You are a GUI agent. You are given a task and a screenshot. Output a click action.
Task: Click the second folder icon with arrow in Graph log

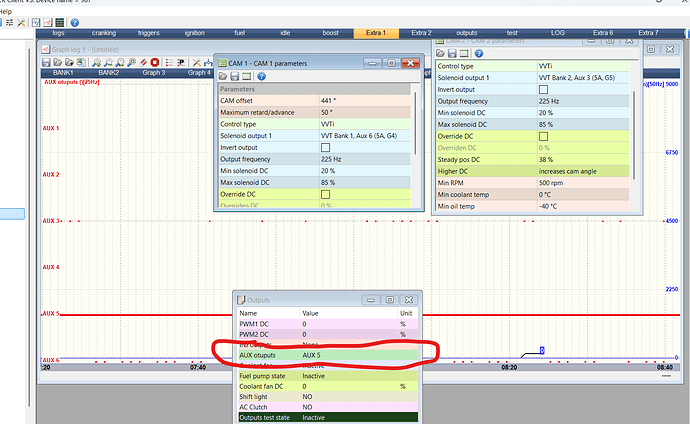69,62
